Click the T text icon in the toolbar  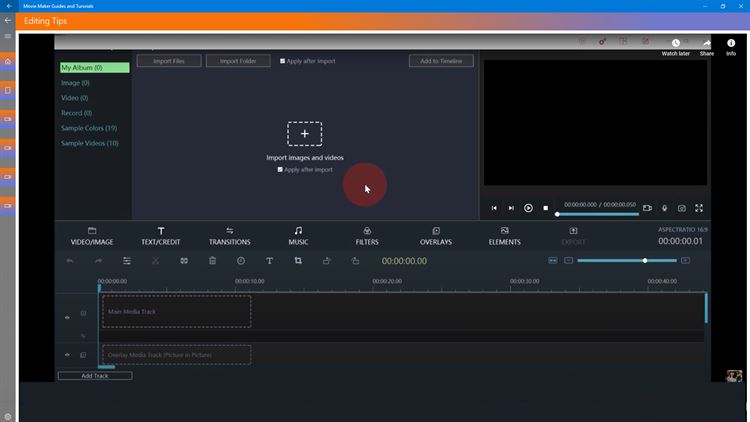tap(269, 261)
